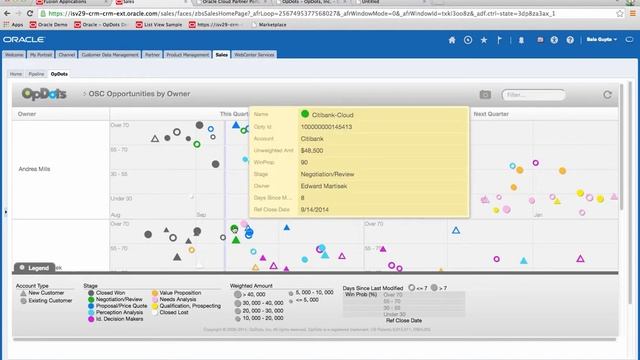Open the Oracle Demo bookmark
The height and width of the screenshot is (360, 640).
pyautogui.click(x=49, y=25)
